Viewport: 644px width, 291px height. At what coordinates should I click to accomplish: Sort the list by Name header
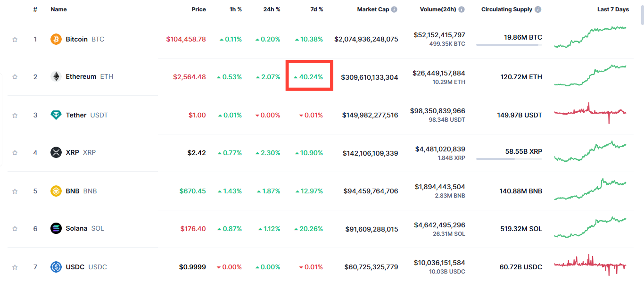click(x=58, y=9)
